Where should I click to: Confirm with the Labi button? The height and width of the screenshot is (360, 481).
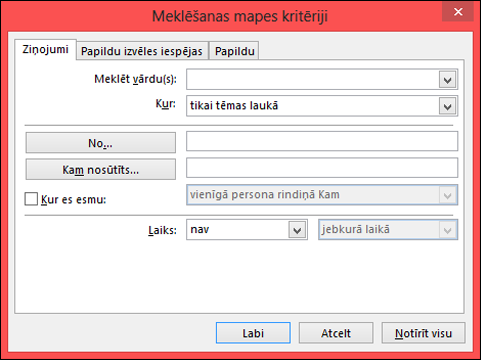click(x=253, y=333)
